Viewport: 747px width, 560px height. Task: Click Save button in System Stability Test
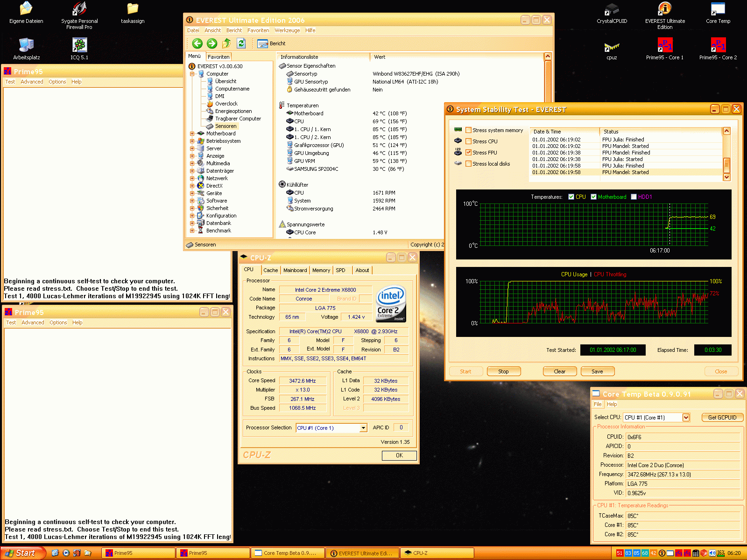(598, 371)
